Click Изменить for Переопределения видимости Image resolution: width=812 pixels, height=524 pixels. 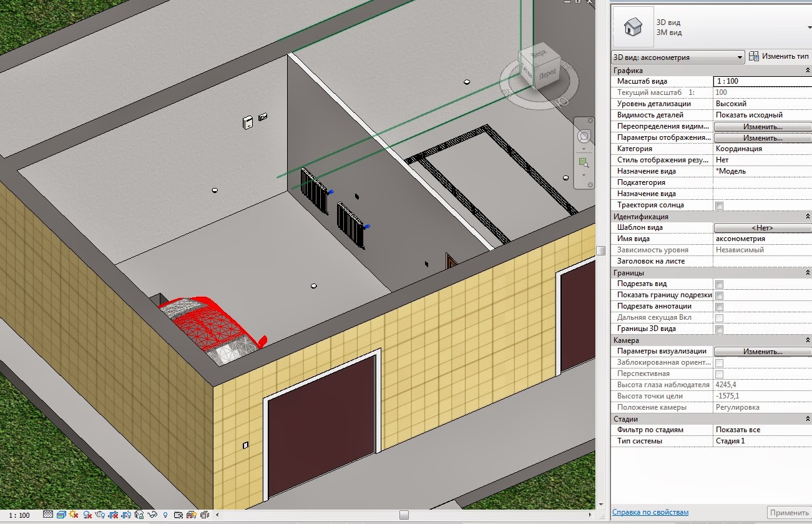(762, 127)
